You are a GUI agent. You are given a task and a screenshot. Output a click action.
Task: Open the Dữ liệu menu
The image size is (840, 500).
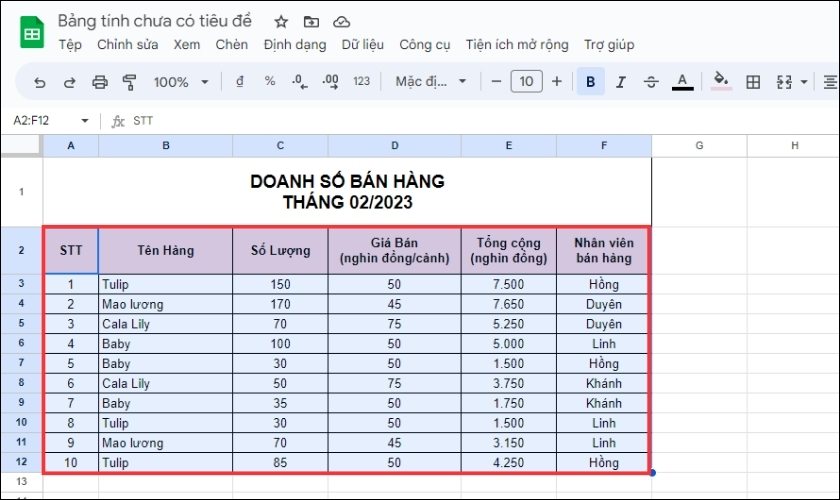pyautogui.click(x=363, y=45)
